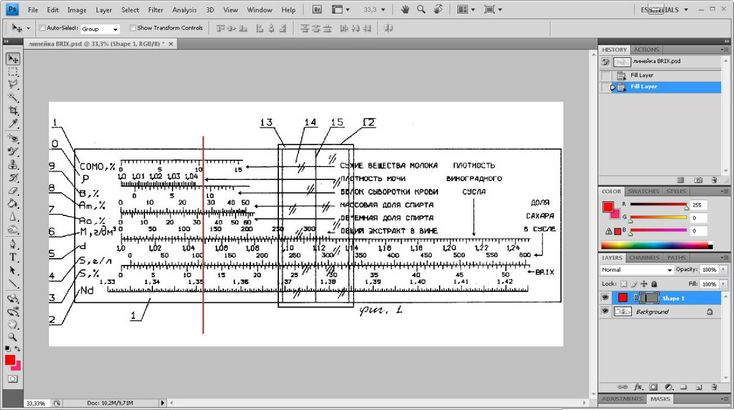734x410 pixels.
Task: Hide the Shape 1 layer
Action: (x=607, y=298)
